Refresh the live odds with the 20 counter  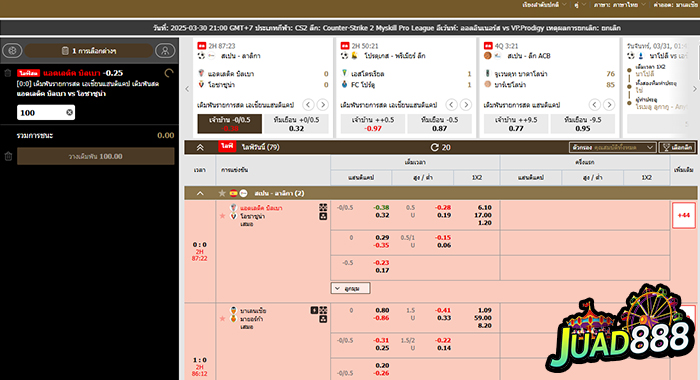pos(440,147)
